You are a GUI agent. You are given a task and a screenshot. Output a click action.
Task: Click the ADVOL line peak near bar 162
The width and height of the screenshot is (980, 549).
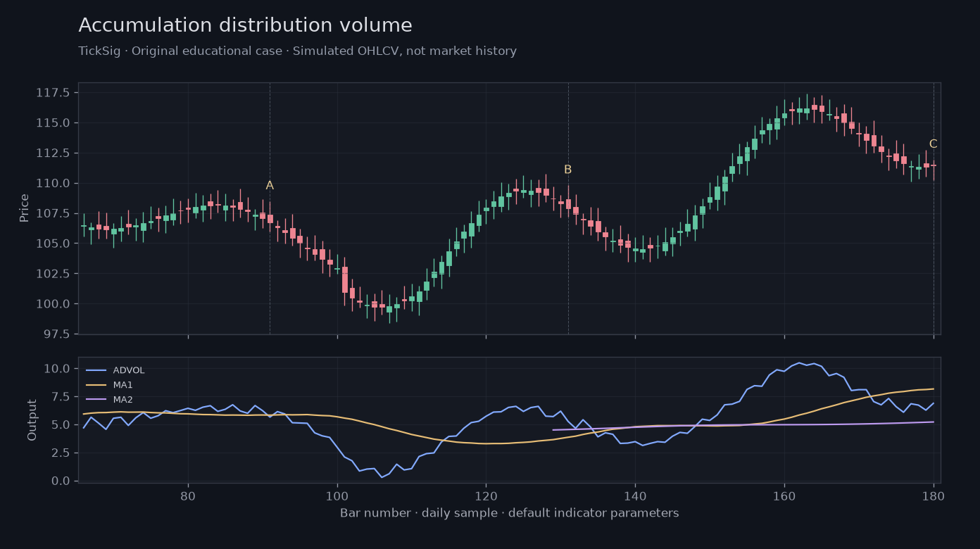point(799,362)
